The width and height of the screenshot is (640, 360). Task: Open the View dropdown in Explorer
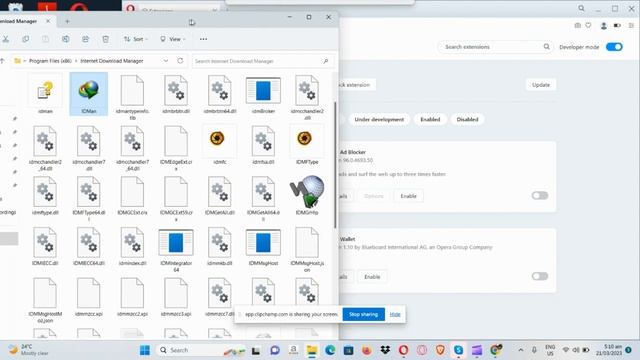pos(173,39)
